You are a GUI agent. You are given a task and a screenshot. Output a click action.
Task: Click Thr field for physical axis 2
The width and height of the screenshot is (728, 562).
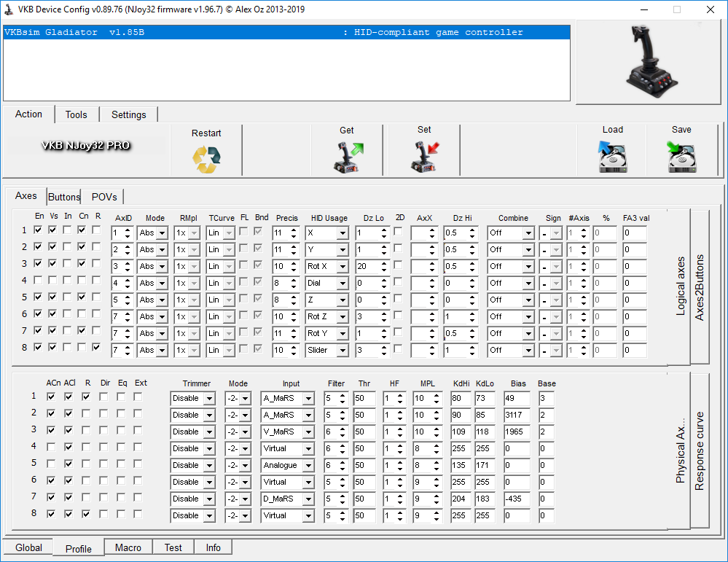(x=364, y=415)
